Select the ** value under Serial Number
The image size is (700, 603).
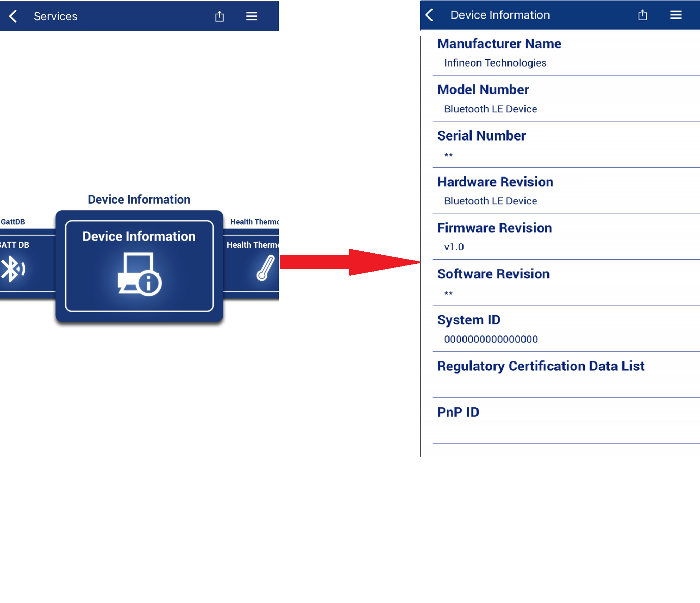[448, 155]
